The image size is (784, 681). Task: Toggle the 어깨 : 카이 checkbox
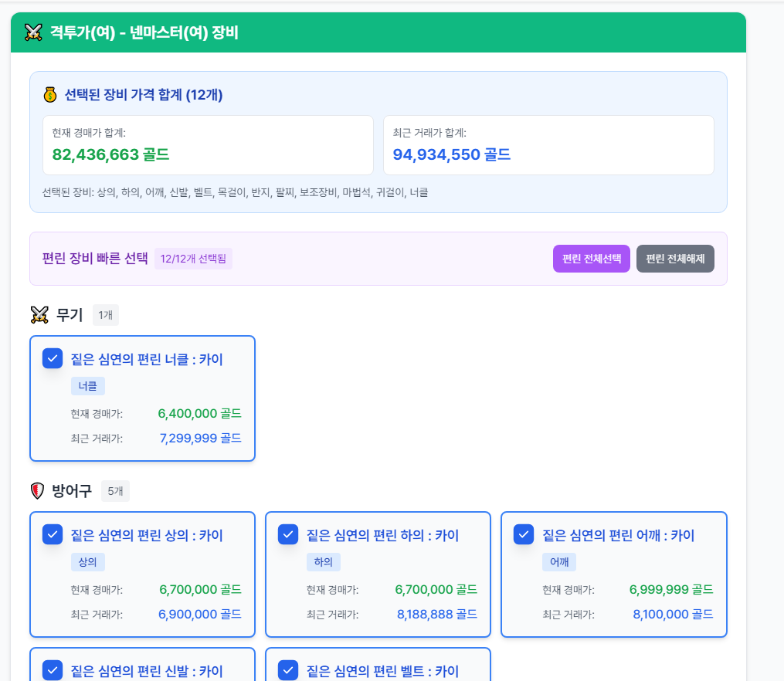click(524, 534)
